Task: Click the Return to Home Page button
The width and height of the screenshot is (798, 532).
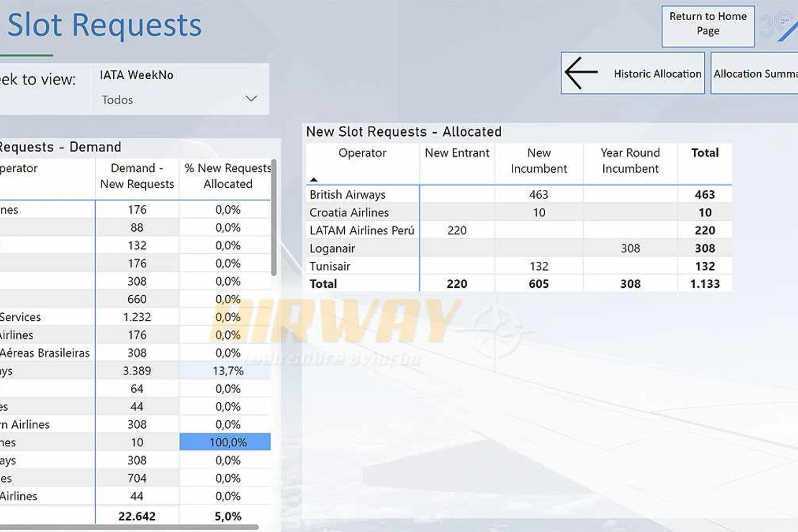Action: 708,26
